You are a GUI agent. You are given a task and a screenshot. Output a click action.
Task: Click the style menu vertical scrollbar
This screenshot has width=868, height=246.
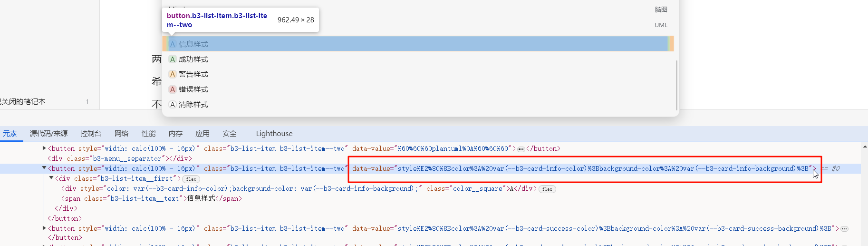[x=676, y=85]
